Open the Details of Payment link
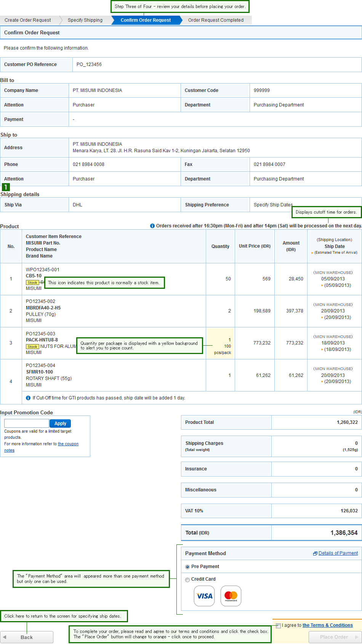Screen dimensions: 362x644 pos(338,553)
